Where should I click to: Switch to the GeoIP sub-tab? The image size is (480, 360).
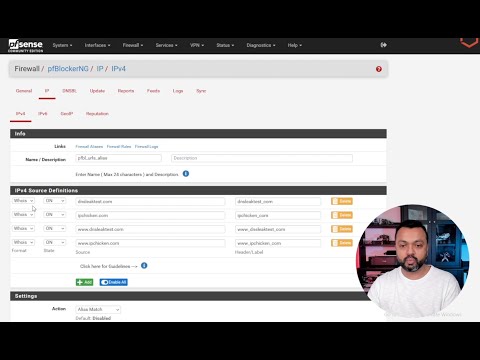[x=67, y=114]
